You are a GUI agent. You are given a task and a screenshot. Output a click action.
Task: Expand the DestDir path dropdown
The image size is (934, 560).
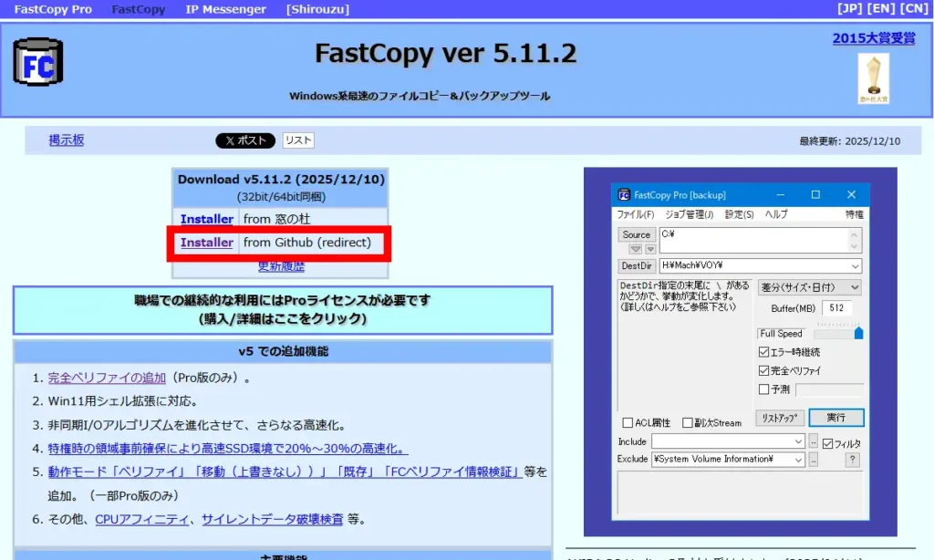click(854, 265)
